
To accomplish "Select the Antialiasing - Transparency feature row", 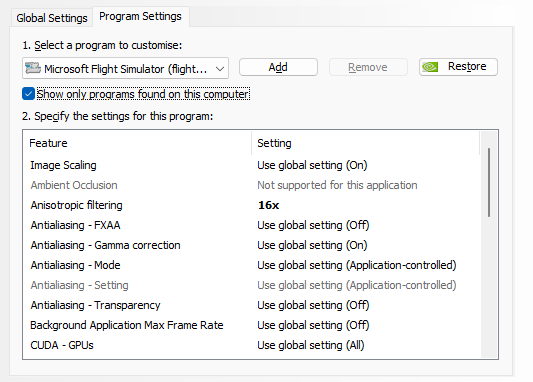I will click(x=252, y=305).
